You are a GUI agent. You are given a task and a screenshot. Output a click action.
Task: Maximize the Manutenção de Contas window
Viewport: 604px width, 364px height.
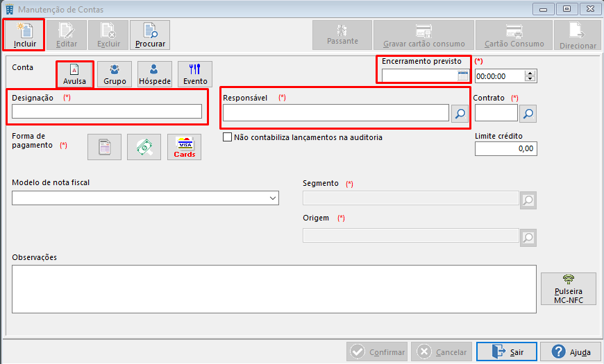[x=567, y=9]
